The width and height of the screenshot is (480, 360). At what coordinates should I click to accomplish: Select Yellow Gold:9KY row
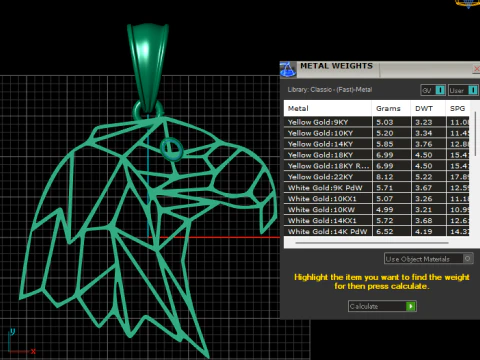pyautogui.click(x=377, y=122)
